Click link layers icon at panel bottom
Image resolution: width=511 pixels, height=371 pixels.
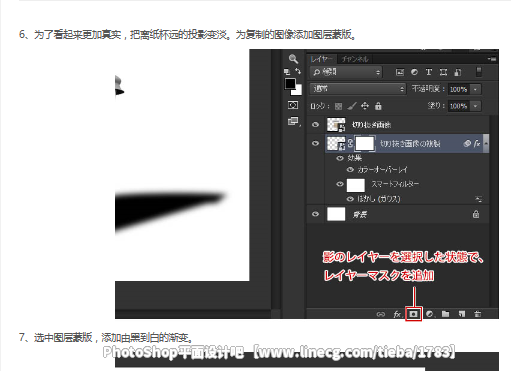[x=381, y=314]
